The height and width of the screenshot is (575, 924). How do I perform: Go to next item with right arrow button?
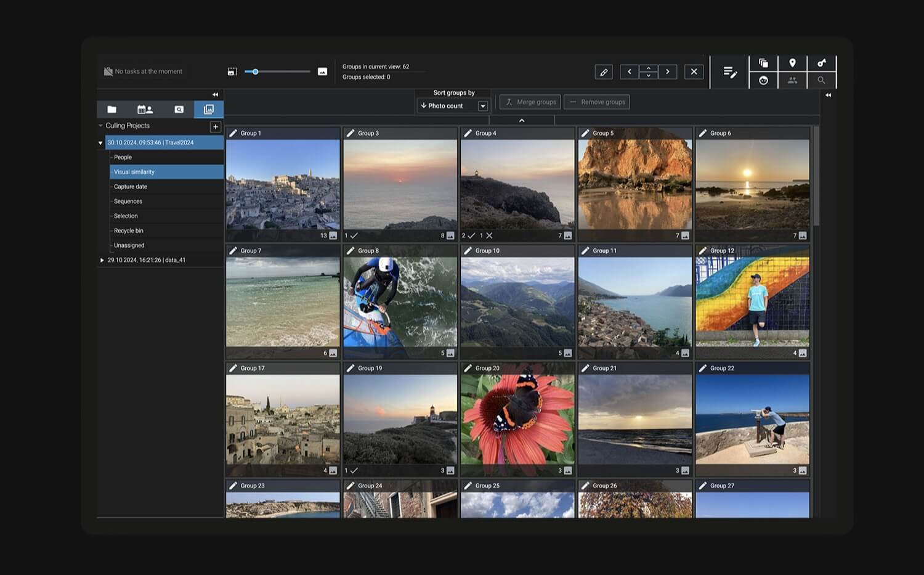(668, 71)
